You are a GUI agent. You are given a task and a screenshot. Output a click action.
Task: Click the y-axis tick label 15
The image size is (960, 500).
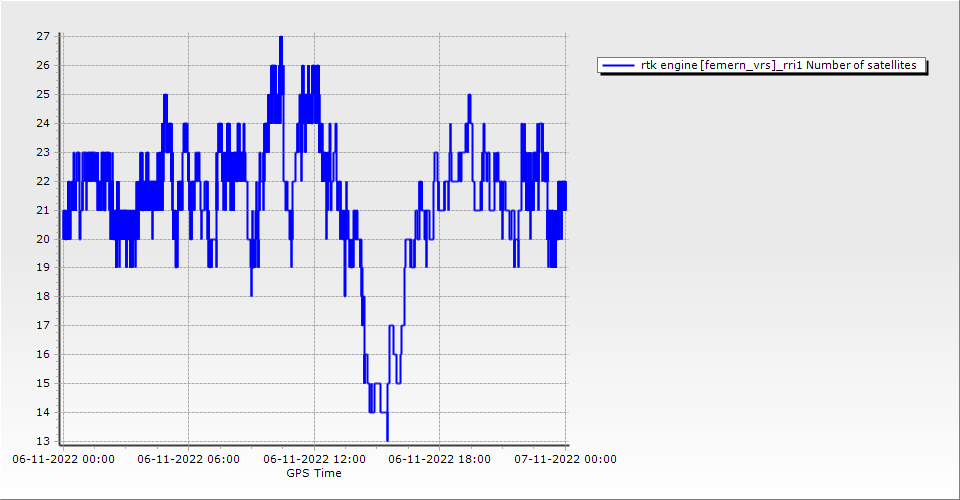coord(43,383)
